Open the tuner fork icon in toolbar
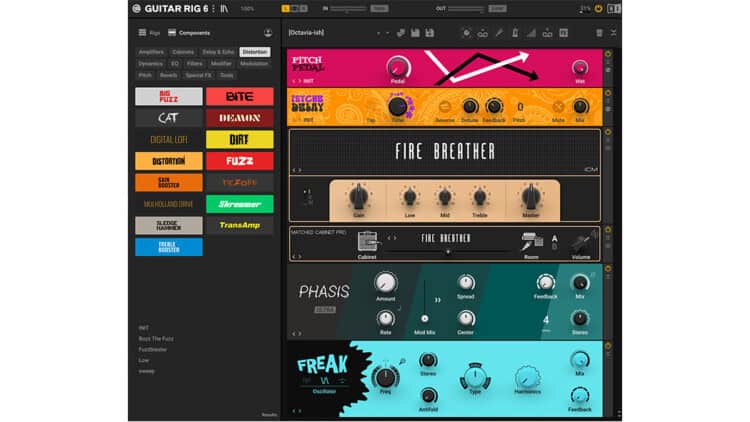750x422 pixels. click(499, 33)
